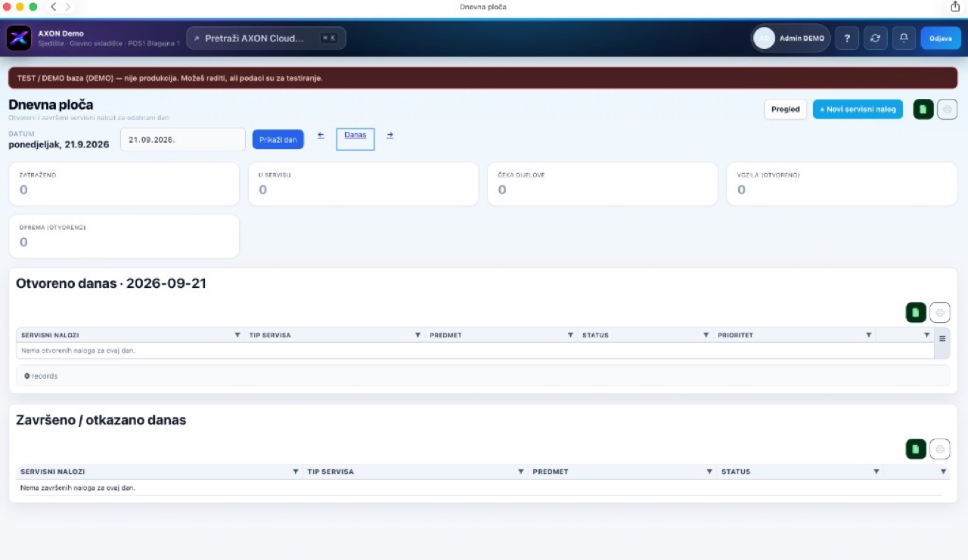
Task: Focus the date input field 21.09.2026.
Action: tap(183, 140)
